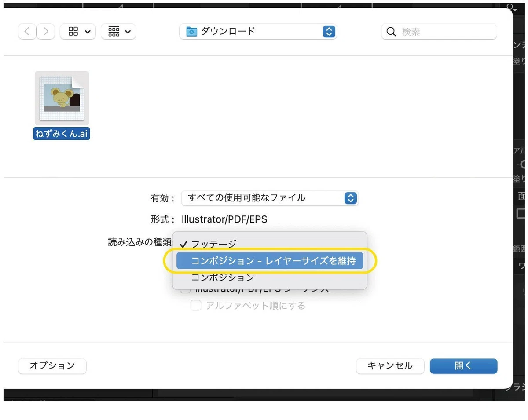Open the すべての使用可能なファイル dropdown
The image size is (528, 420).
pyautogui.click(x=270, y=198)
